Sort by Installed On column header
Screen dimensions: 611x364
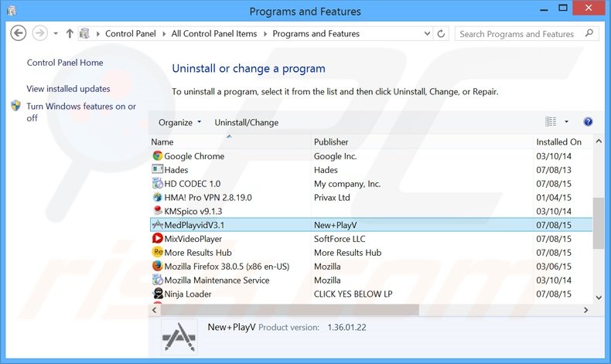(x=558, y=142)
